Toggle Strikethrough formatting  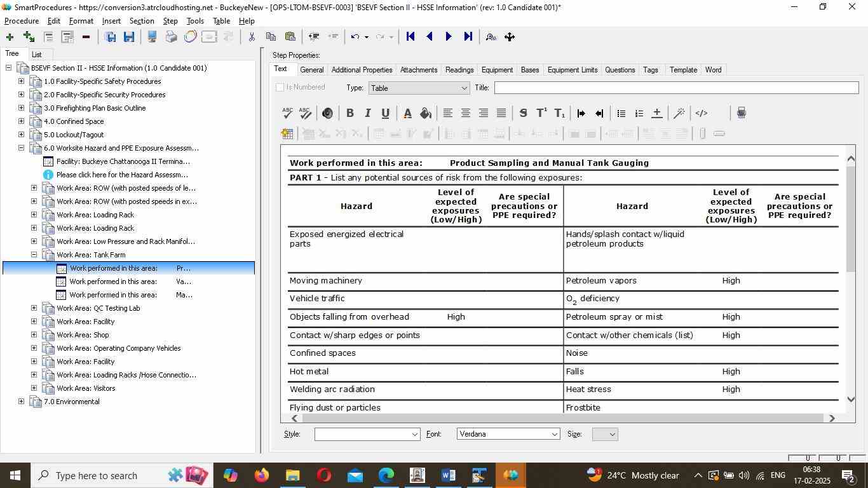tap(523, 113)
